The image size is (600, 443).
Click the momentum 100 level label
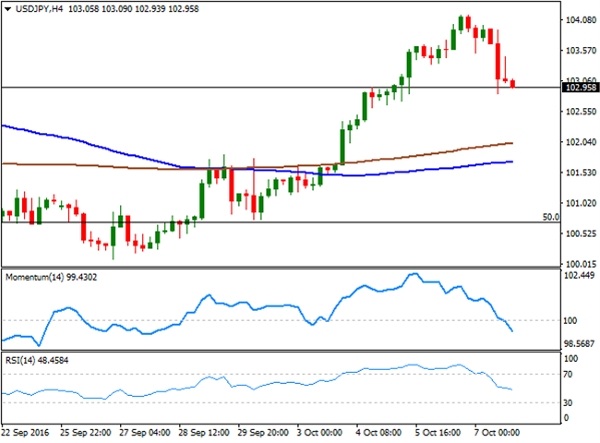tap(570, 321)
